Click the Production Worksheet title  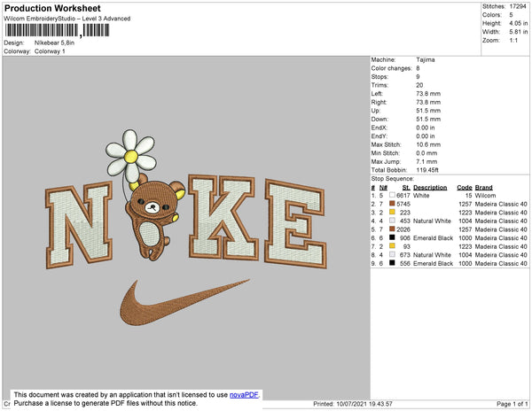[52, 9]
